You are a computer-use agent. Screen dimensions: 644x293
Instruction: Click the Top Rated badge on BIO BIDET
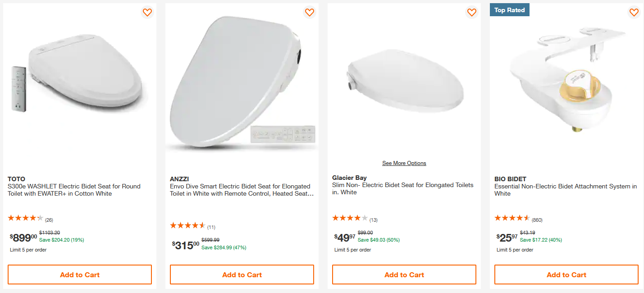pos(509,10)
